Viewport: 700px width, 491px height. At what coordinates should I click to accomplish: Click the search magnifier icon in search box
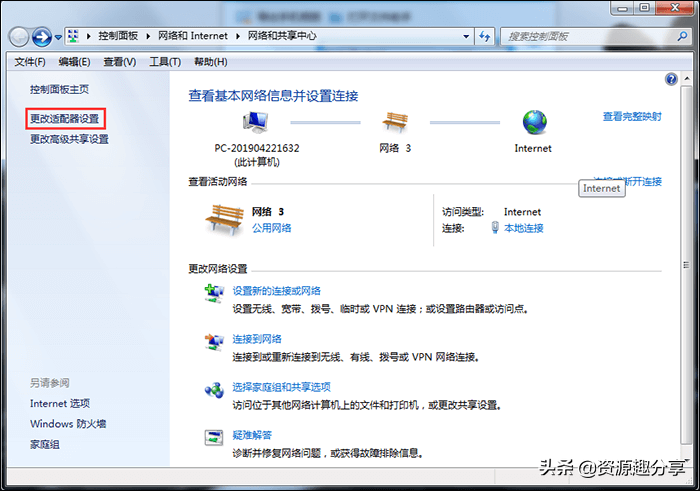[x=682, y=36]
